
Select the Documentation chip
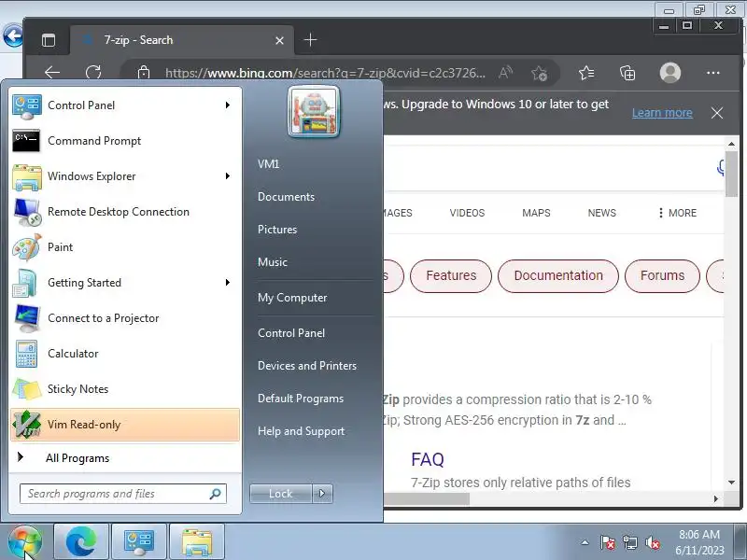tap(558, 275)
